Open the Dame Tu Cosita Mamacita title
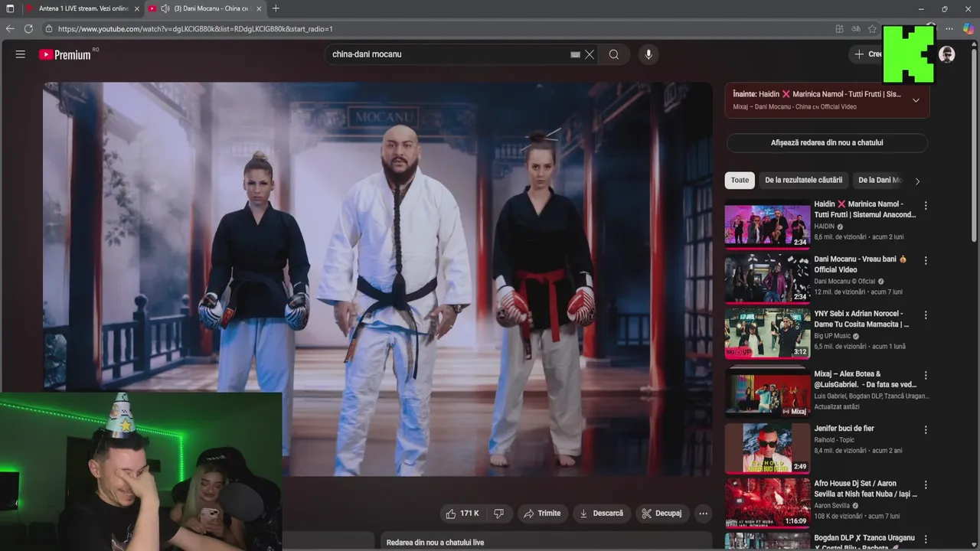The width and height of the screenshot is (980, 551). (861, 319)
